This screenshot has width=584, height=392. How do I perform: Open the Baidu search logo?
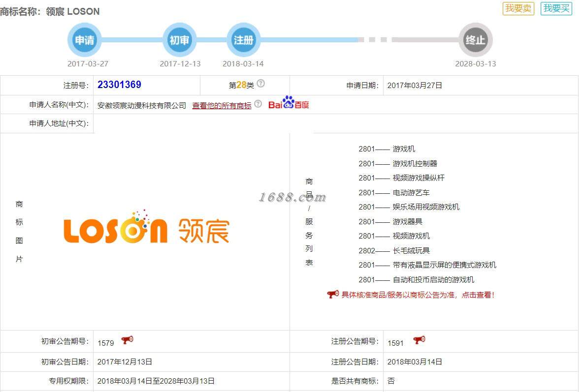click(289, 103)
